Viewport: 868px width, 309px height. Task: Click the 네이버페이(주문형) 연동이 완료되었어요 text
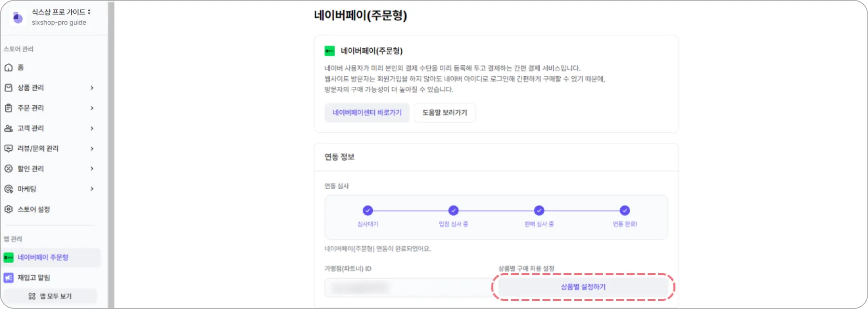pos(378,249)
